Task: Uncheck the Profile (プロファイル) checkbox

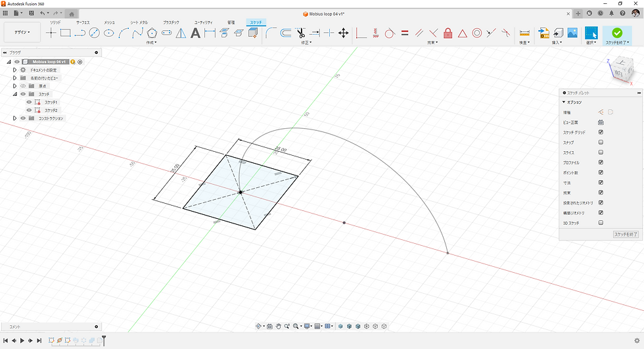Action: [x=601, y=162]
